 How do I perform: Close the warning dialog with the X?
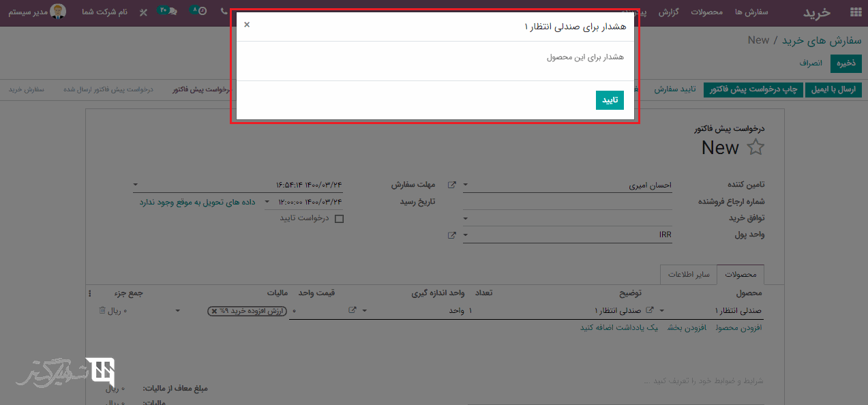(247, 25)
